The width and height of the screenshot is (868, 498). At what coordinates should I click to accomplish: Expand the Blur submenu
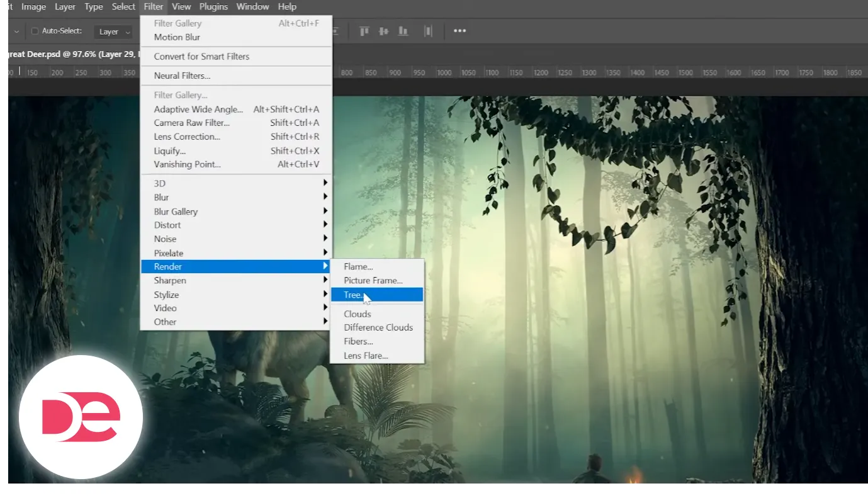[x=236, y=198]
